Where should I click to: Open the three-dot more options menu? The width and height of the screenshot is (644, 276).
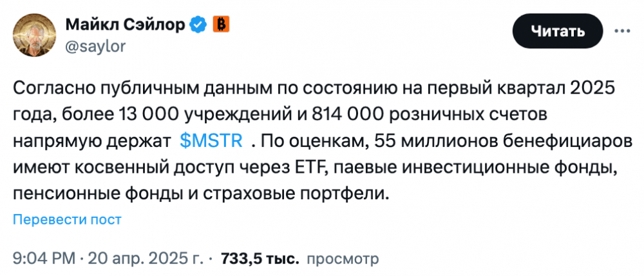[x=622, y=31]
